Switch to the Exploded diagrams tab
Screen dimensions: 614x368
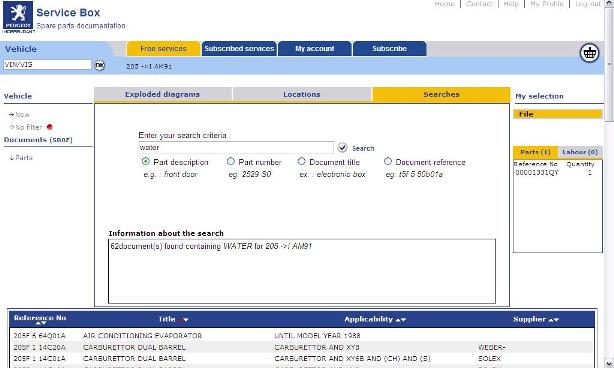coord(163,94)
